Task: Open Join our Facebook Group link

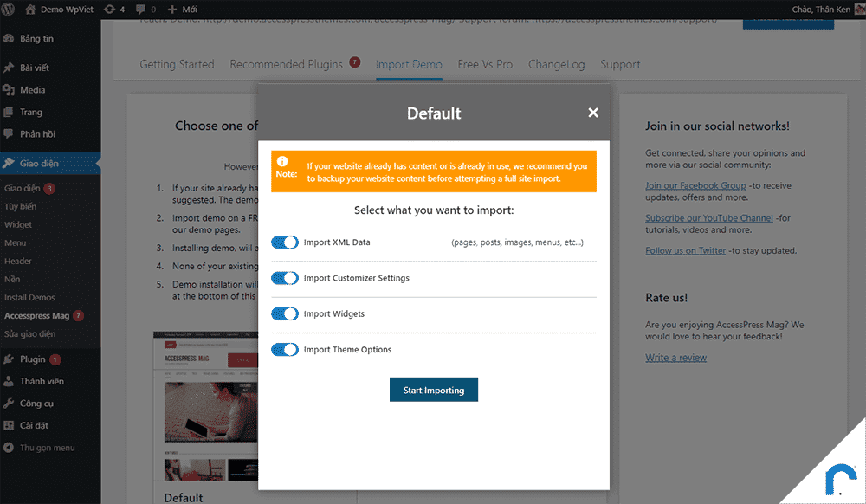Action: 695,185
